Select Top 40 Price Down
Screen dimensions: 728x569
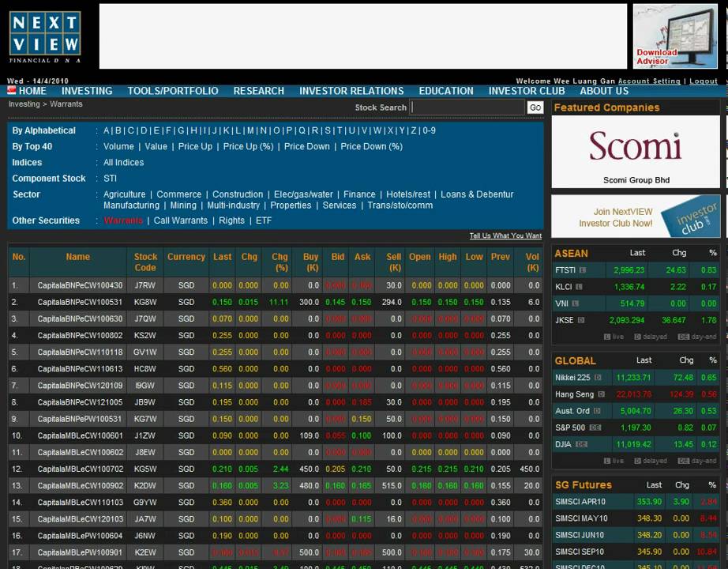(x=307, y=146)
